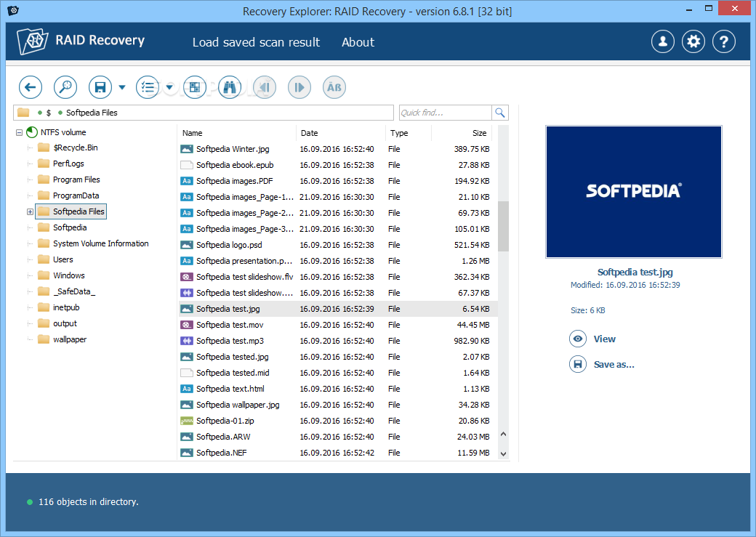Click the Save as floppy icon
The image size is (756, 537).
pyautogui.click(x=578, y=364)
